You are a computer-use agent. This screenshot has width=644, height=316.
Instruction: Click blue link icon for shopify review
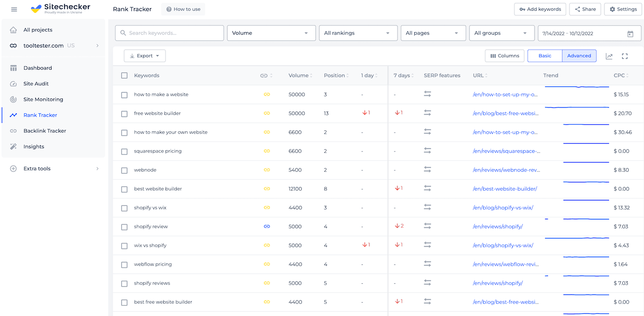tap(267, 227)
